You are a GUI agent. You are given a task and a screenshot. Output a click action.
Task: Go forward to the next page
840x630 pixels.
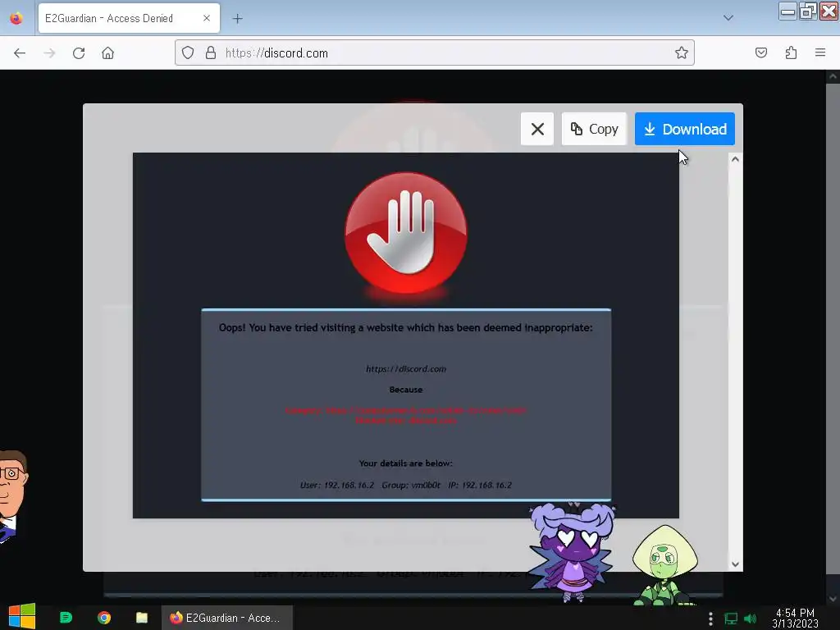(x=49, y=53)
